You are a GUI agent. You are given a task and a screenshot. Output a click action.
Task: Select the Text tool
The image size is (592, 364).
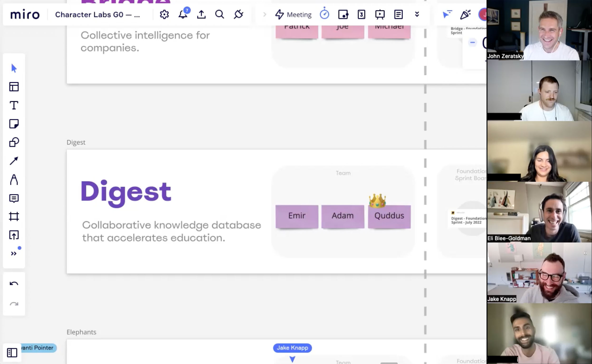[14, 105]
